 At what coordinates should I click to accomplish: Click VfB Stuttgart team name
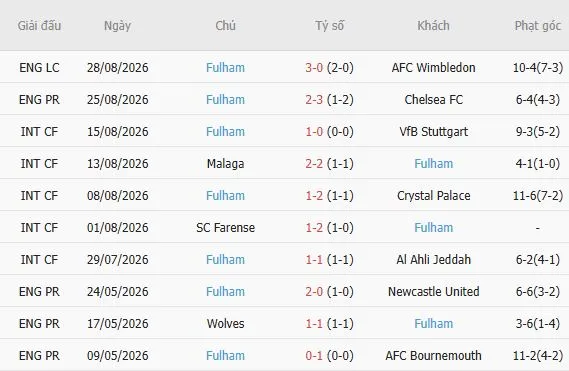click(433, 131)
